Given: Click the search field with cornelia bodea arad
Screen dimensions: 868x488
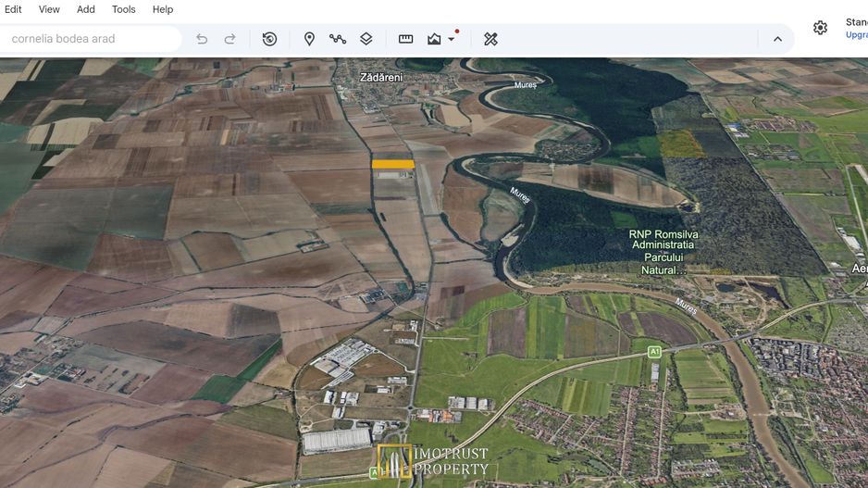Looking at the screenshot, I should [91, 39].
